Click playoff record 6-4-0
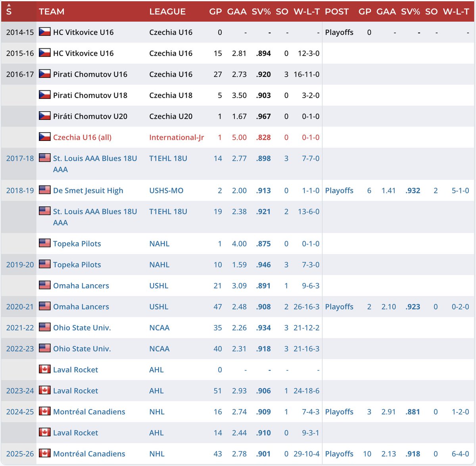 tap(461, 454)
